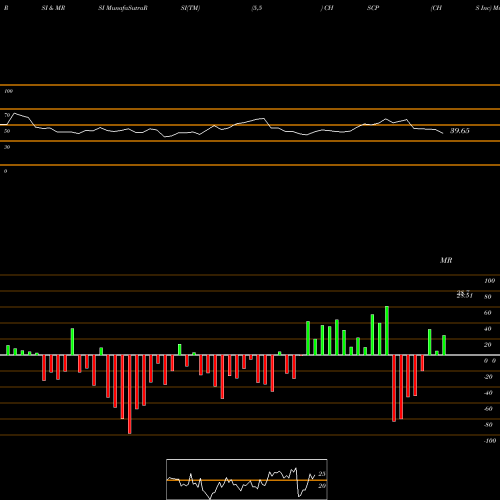Click the 20 label in mini chart

tap(322, 486)
